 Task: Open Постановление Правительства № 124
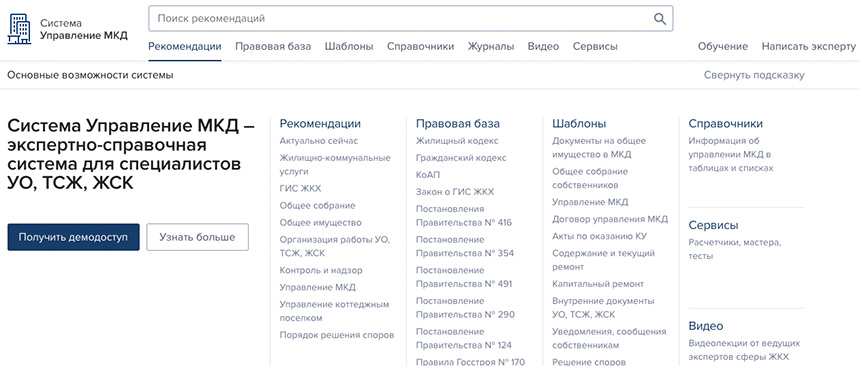coord(464,338)
